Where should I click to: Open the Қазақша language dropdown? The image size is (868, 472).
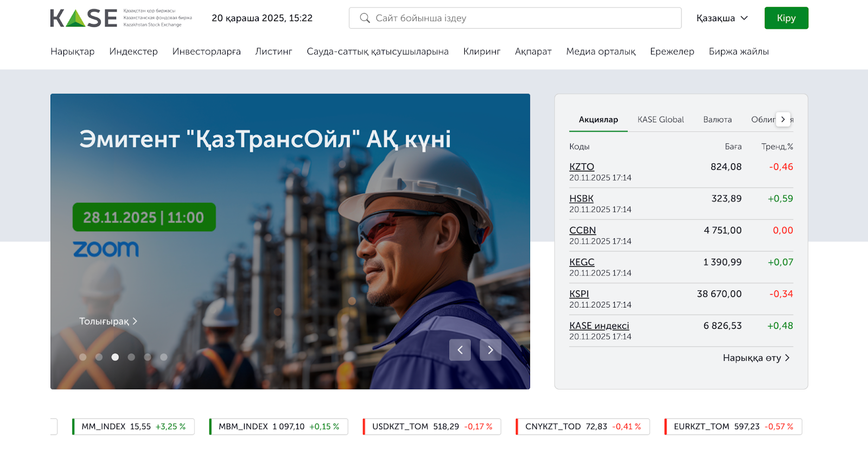pyautogui.click(x=722, y=18)
